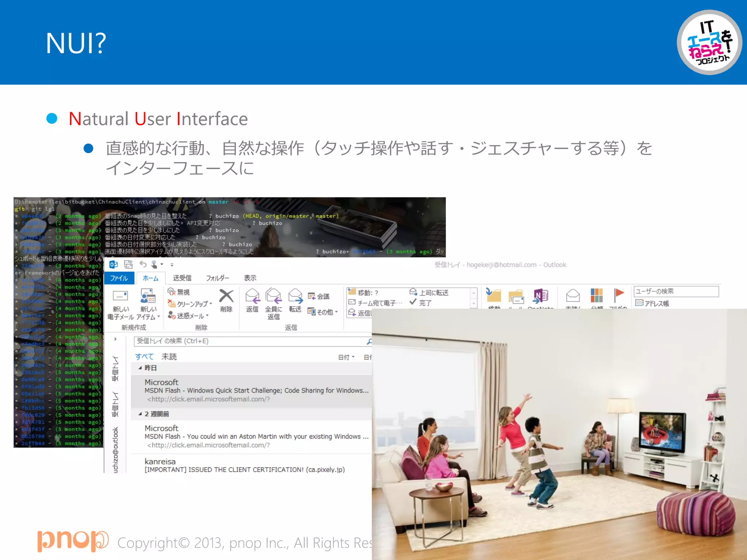Click the magnifier icon in inbox search

[x=369, y=341]
